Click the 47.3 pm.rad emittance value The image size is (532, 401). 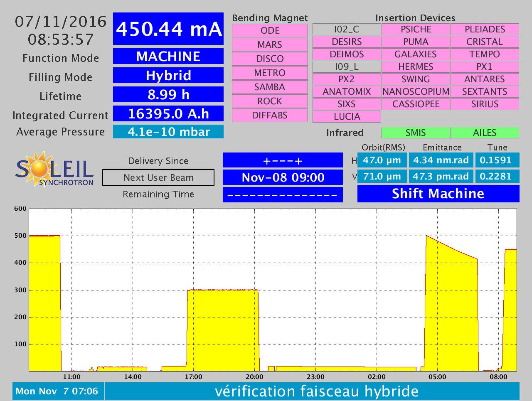tap(441, 176)
